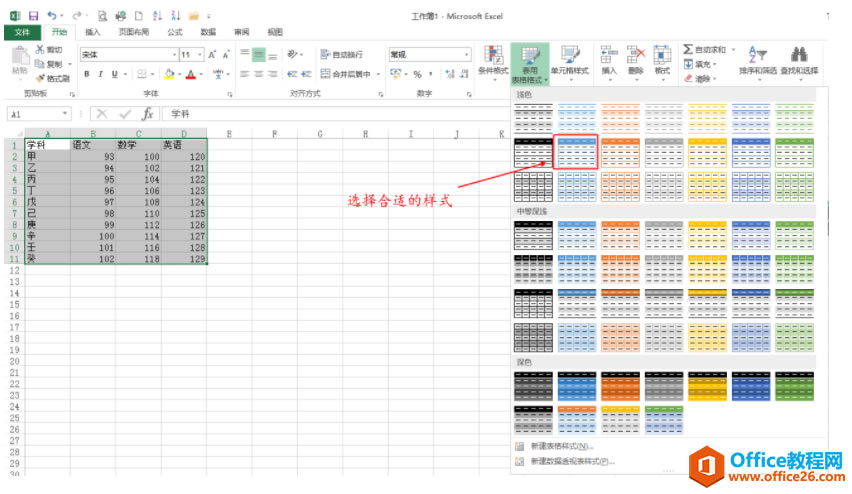Image resolution: width=852 pixels, height=494 pixels.
Task: Click the Find & Select binoculars icon
Action: [799, 55]
